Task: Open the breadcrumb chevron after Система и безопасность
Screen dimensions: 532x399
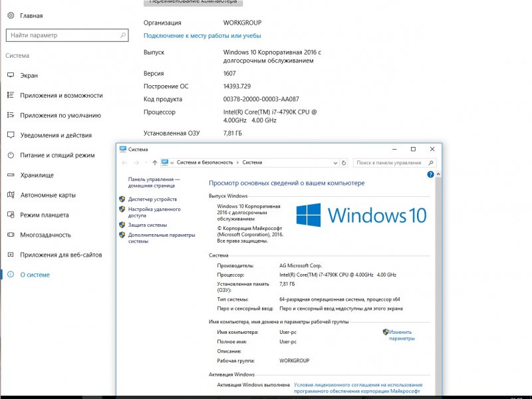Action: click(x=237, y=162)
